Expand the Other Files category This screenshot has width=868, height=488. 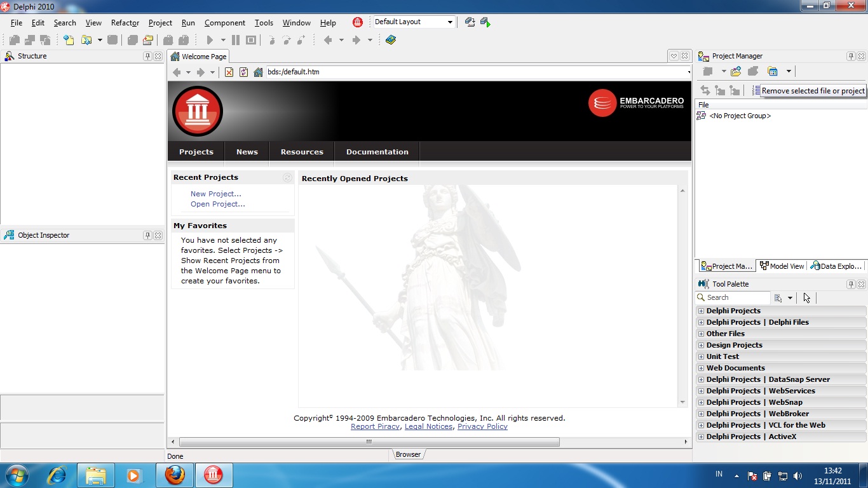(x=701, y=334)
